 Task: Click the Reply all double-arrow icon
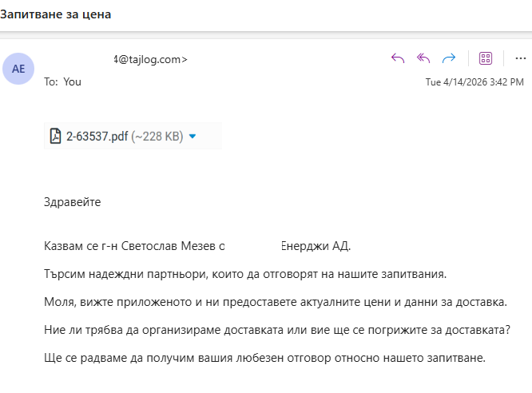pyautogui.click(x=423, y=58)
